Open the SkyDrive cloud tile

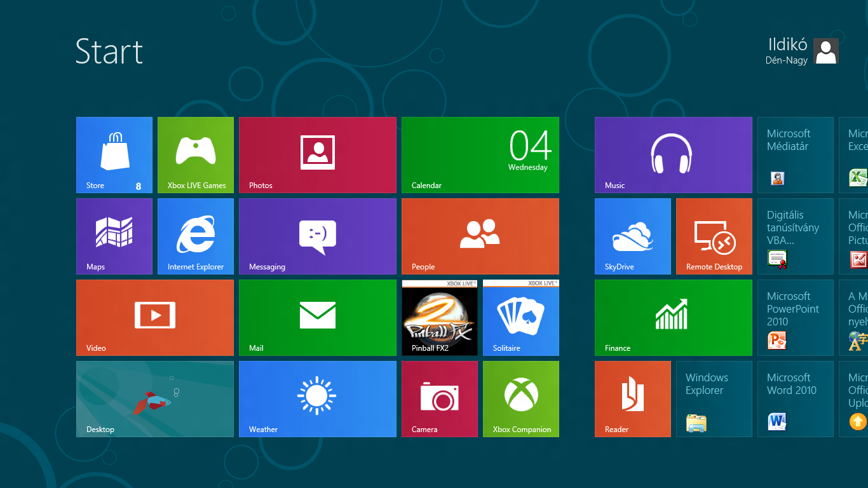pos(633,236)
